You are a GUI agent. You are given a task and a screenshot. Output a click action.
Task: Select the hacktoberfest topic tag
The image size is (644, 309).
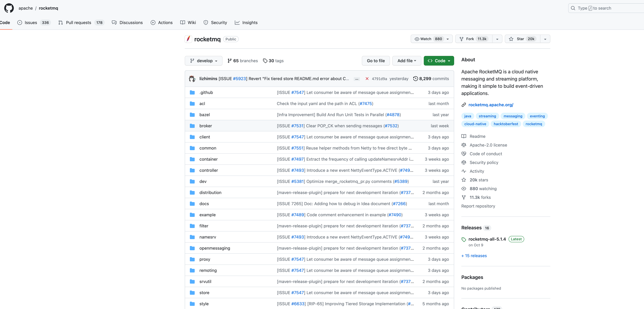pos(506,124)
